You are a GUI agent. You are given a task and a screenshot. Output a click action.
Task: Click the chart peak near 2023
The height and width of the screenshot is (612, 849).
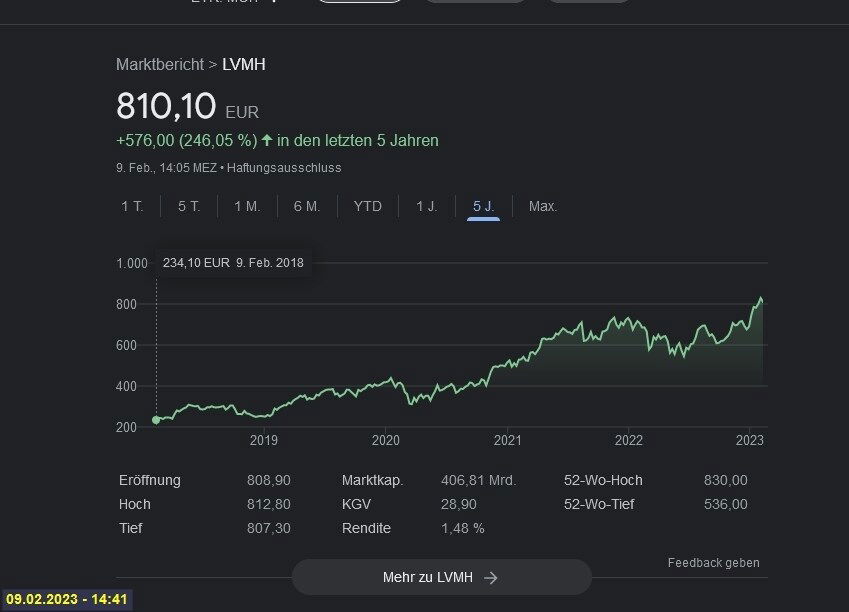coord(761,298)
